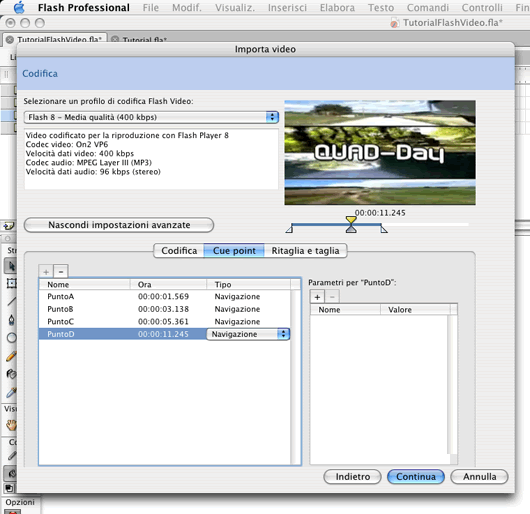
Task: Click the time 00:00:01.569 cell
Action: (x=163, y=296)
